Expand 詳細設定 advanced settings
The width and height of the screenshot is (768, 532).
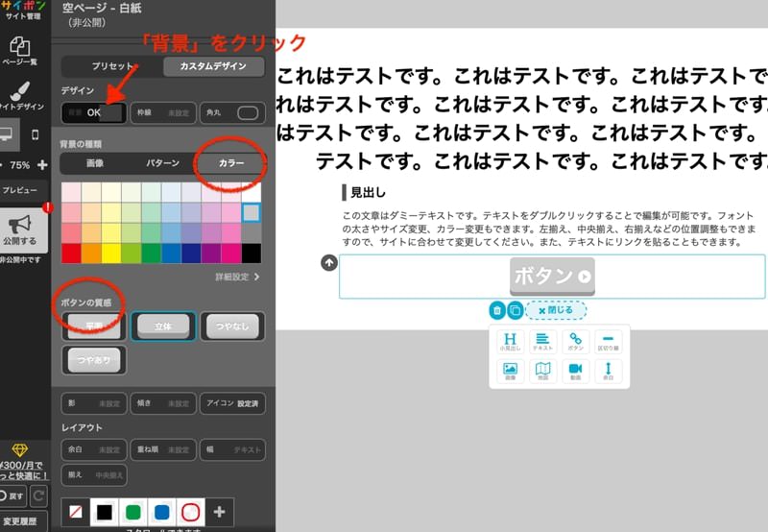coord(237,278)
